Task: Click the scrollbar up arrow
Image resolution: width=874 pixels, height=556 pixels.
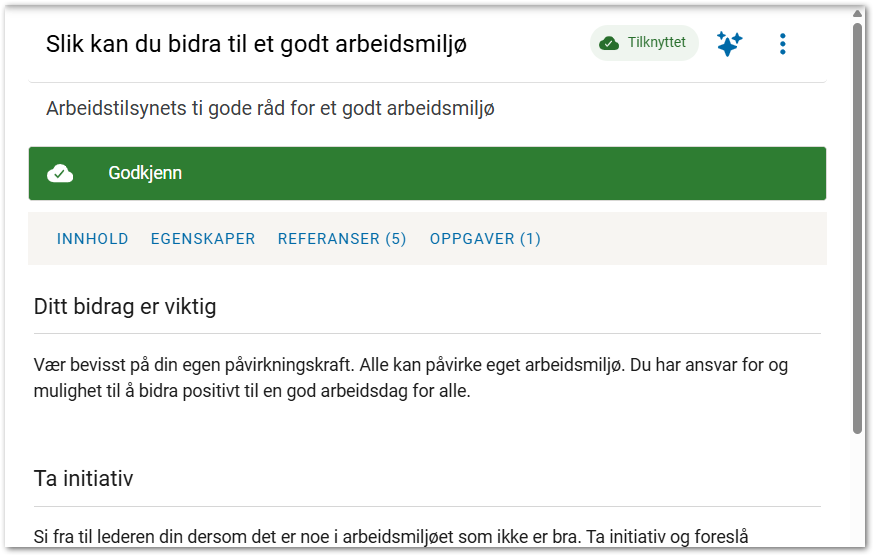Action: click(x=857, y=13)
